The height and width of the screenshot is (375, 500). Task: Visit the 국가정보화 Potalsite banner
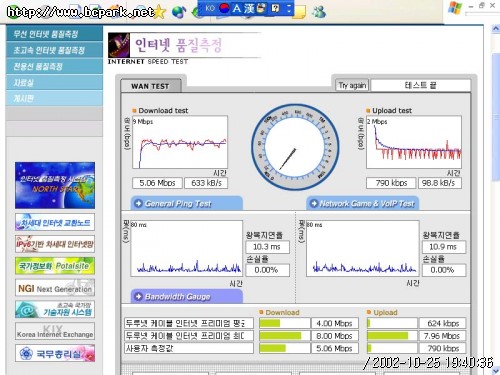tap(55, 266)
